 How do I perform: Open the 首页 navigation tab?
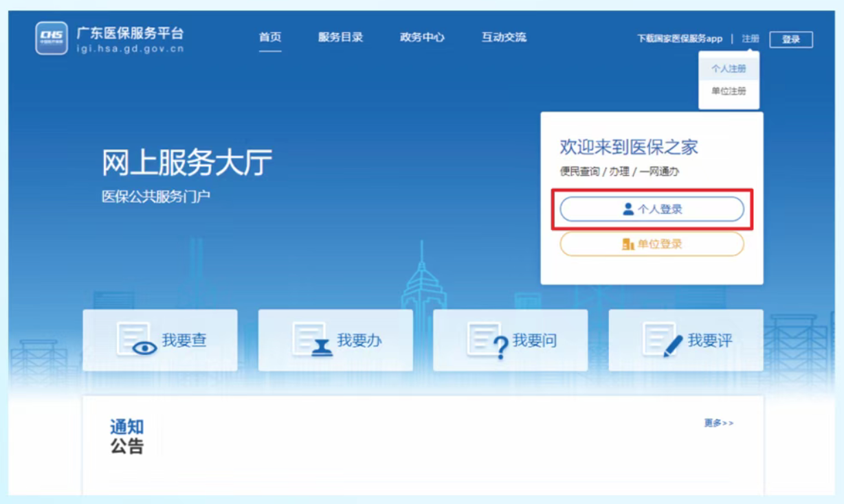(x=270, y=38)
